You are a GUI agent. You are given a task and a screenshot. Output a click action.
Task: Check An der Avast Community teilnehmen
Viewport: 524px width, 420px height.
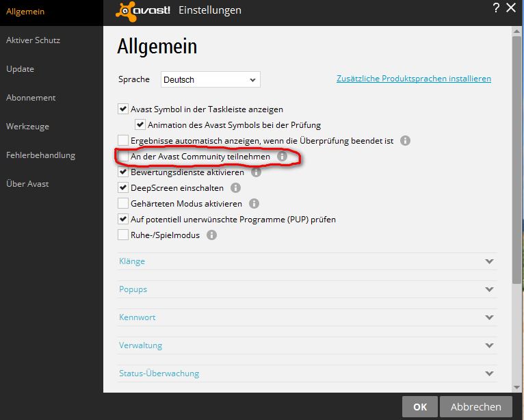(123, 156)
